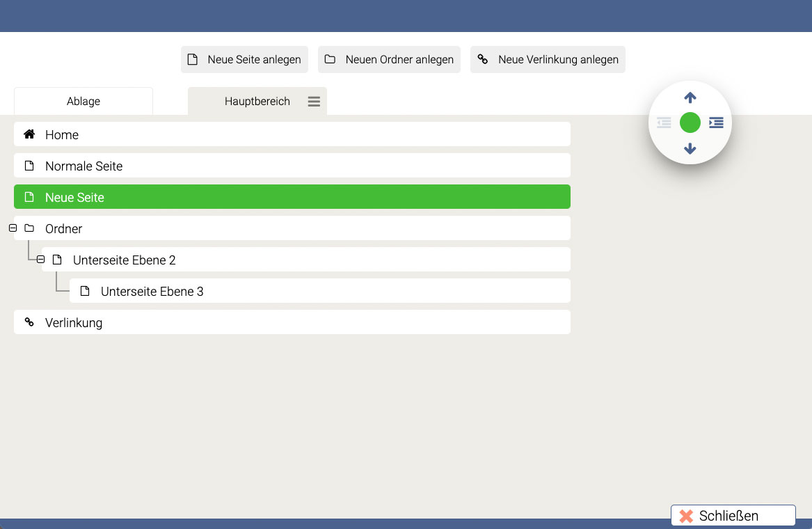Collapse the Ordner tree node
This screenshot has height=529, width=812.
pyautogui.click(x=13, y=228)
